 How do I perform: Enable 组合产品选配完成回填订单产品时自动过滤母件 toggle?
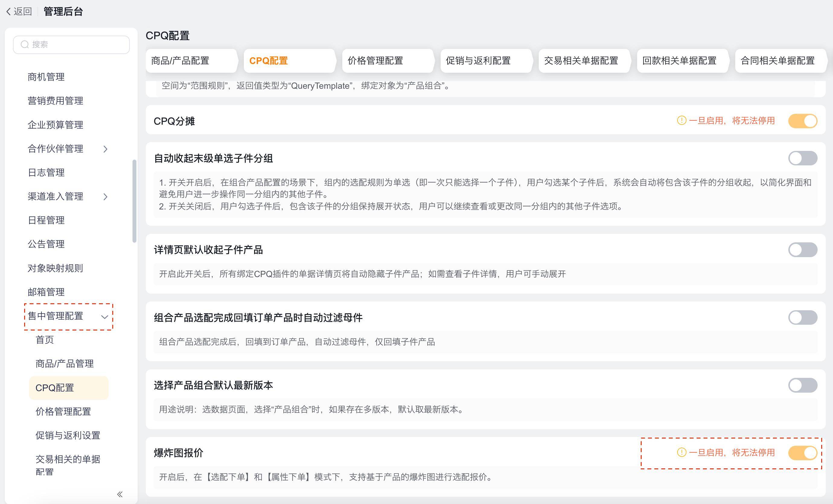tap(803, 317)
